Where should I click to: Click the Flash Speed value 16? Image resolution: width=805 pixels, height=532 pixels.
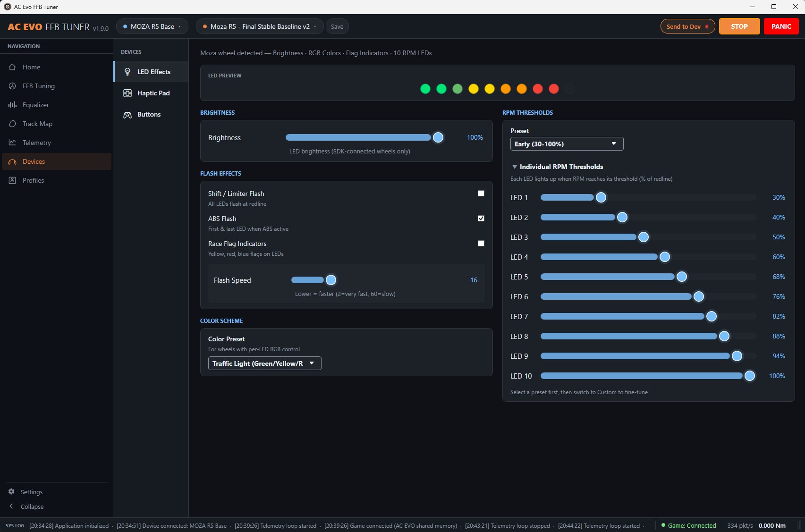tap(474, 280)
